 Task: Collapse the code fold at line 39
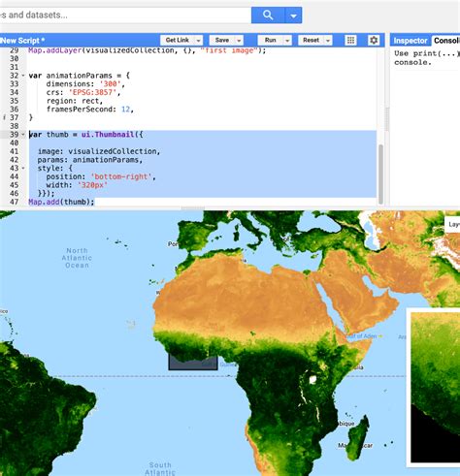pyautogui.click(x=23, y=135)
